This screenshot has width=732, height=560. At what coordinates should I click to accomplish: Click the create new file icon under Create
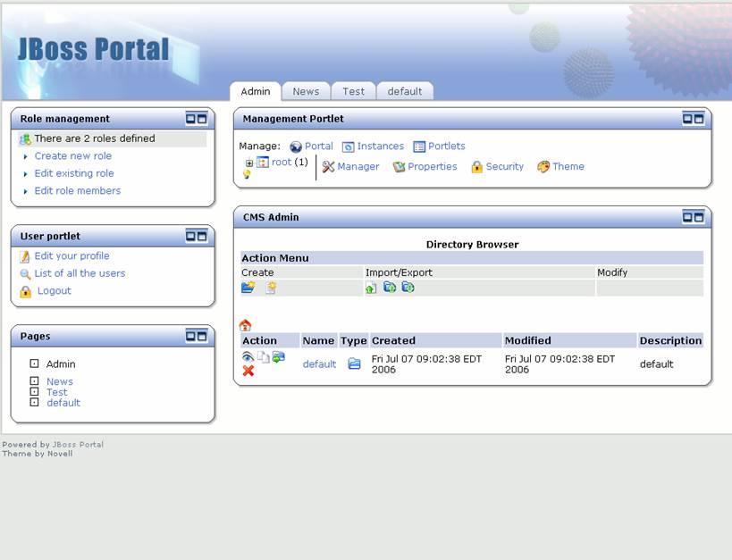(271, 288)
